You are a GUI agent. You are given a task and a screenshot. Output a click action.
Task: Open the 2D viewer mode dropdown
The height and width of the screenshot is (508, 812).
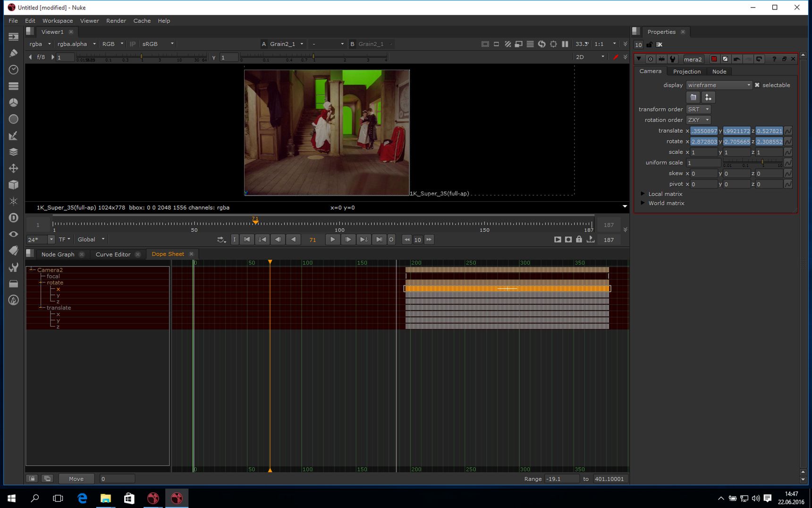tap(590, 57)
